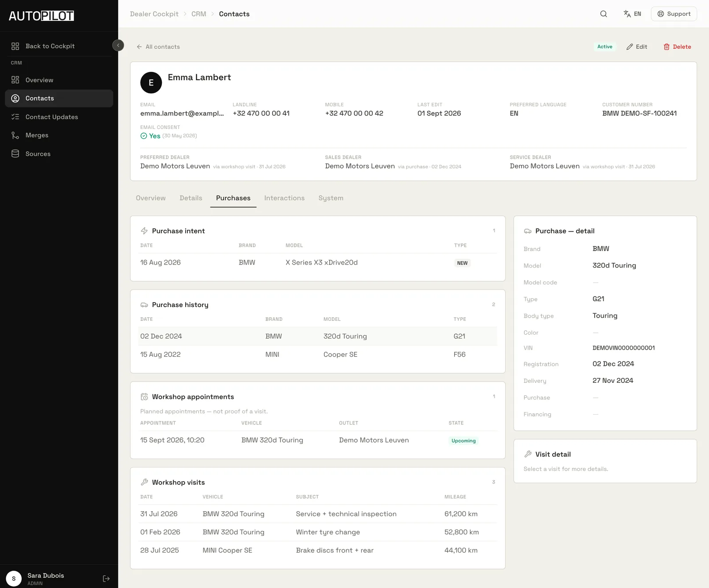Click the Dealer Cockpit breadcrumb
The width and height of the screenshot is (709, 588).
pos(154,14)
